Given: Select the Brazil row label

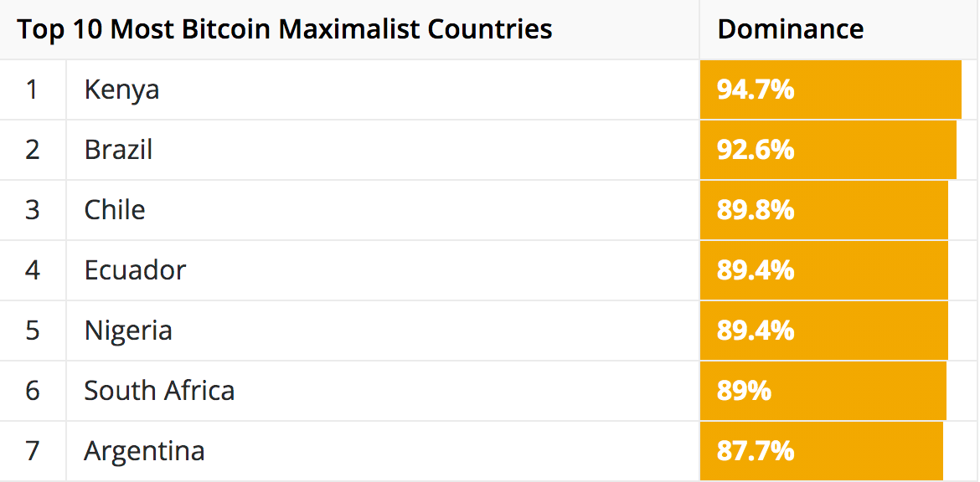Looking at the screenshot, I should (x=118, y=150).
